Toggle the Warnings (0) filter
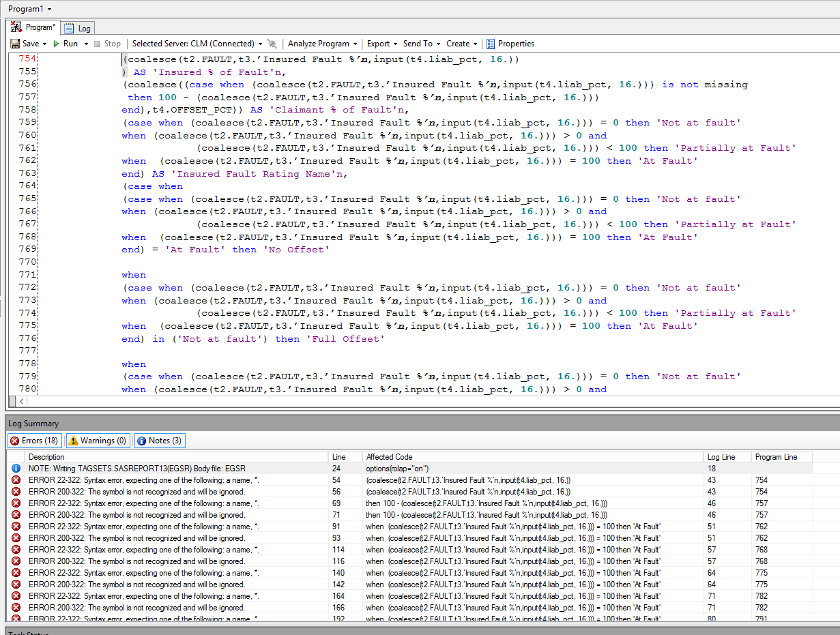Viewport: 840px width, 635px height. 98,441
